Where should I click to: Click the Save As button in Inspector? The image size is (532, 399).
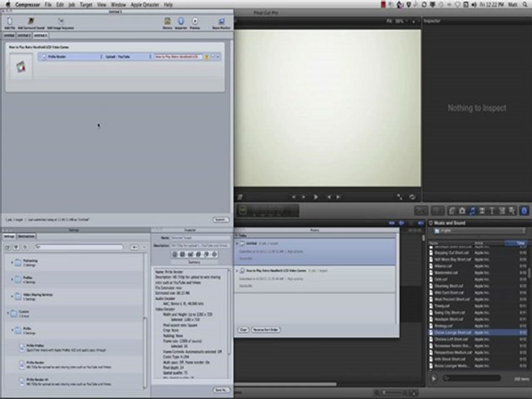coord(222,390)
